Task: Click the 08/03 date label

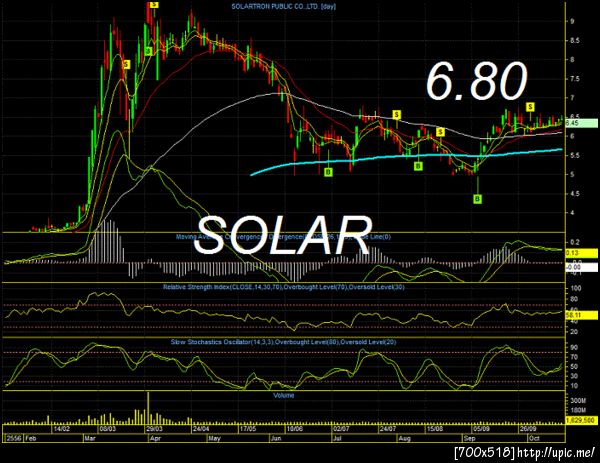Action: point(108,429)
